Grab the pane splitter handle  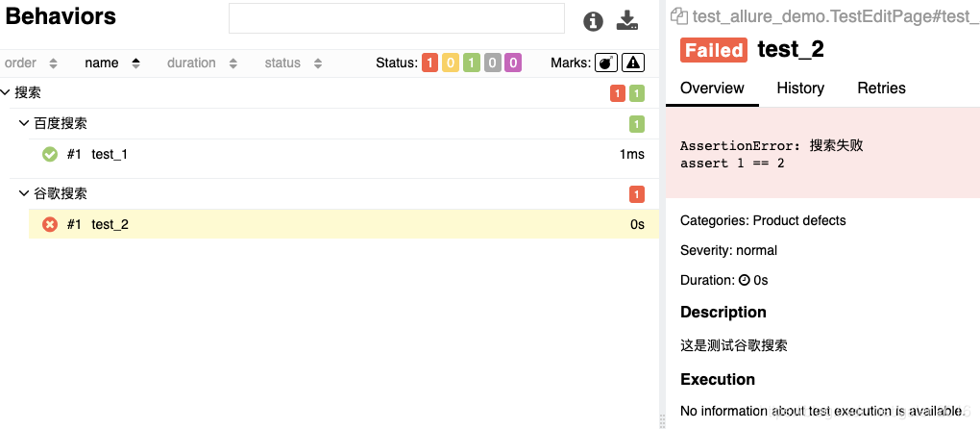pos(663,421)
